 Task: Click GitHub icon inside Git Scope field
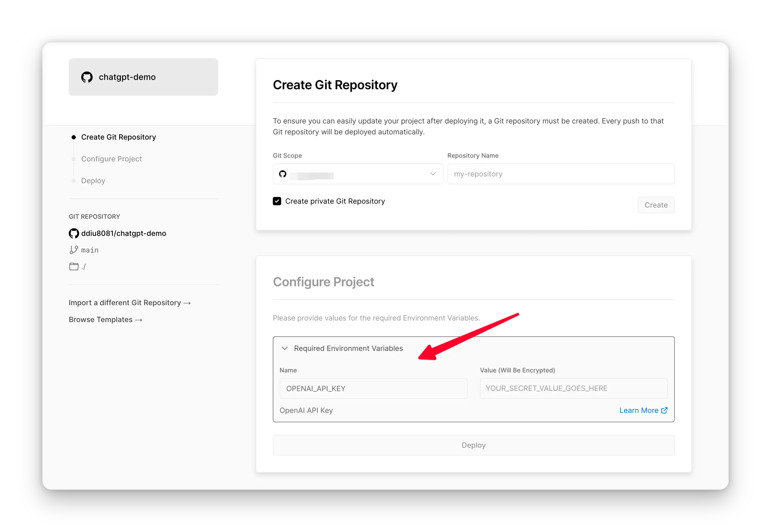click(x=283, y=174)
